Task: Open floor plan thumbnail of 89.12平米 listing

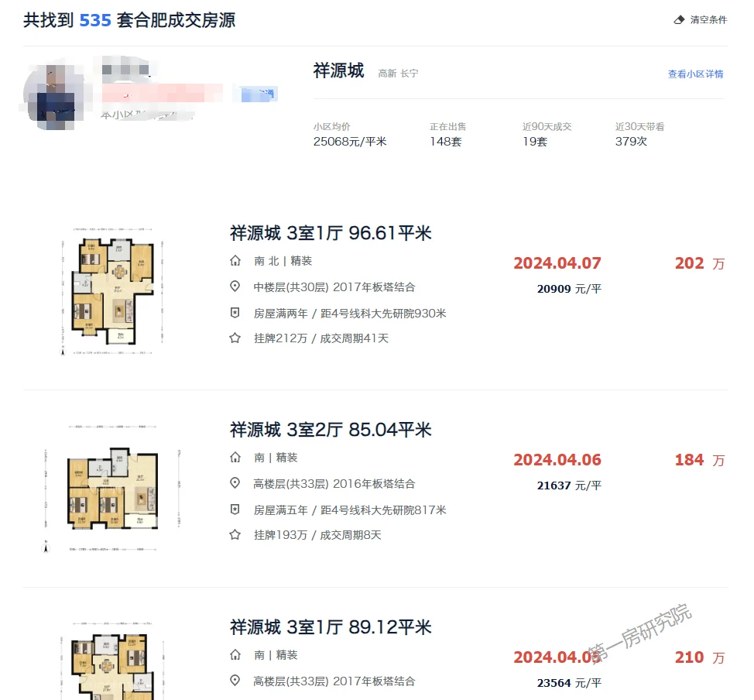Action: [112, 660]
